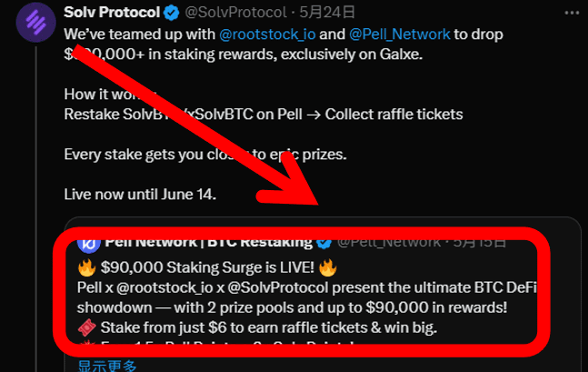Screen dimensions: 588x372
Task: Click the 5月24日 tweet date
Action: coord(327,13)
